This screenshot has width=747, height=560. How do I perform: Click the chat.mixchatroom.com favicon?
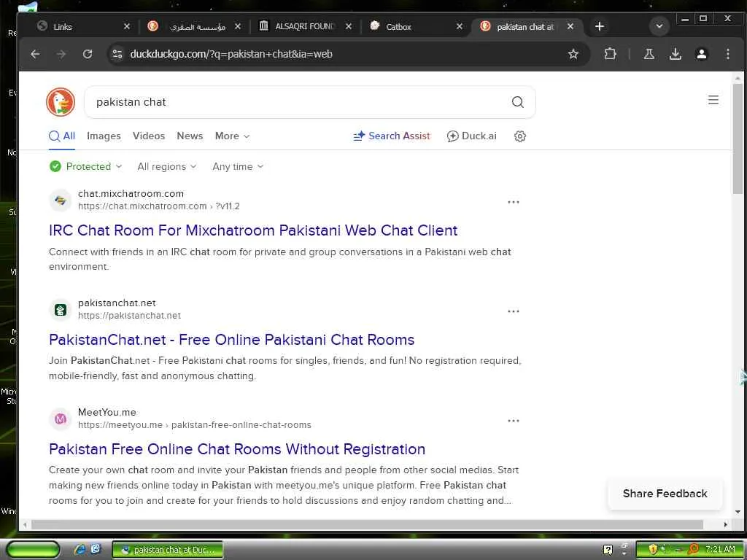tap(60, 201)
